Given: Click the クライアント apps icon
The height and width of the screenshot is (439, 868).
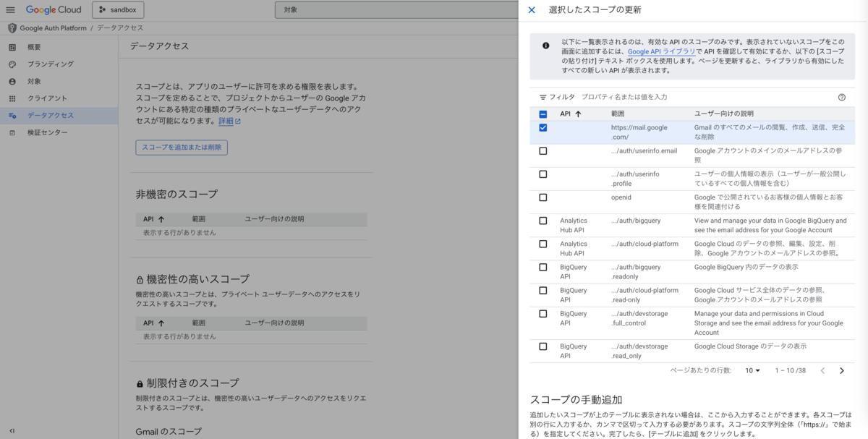Looking at the screenshot, I should tap(12, 98).
